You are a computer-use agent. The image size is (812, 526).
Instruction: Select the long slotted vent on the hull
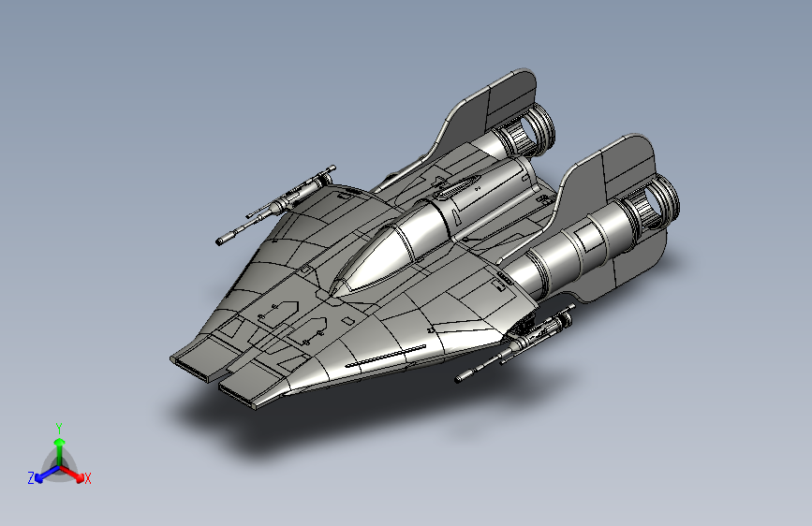(386, 357)
